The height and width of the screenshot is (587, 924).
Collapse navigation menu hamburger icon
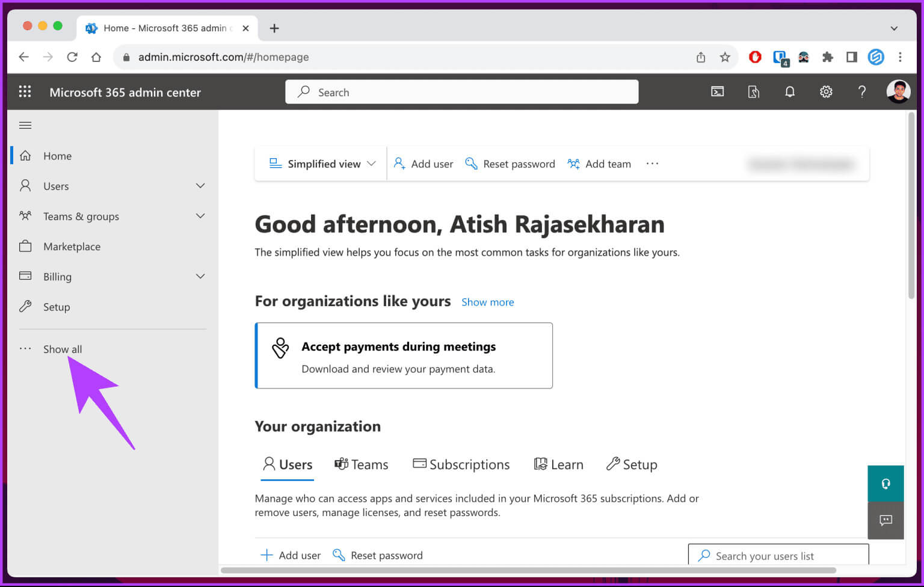click(x=25, y=125)
